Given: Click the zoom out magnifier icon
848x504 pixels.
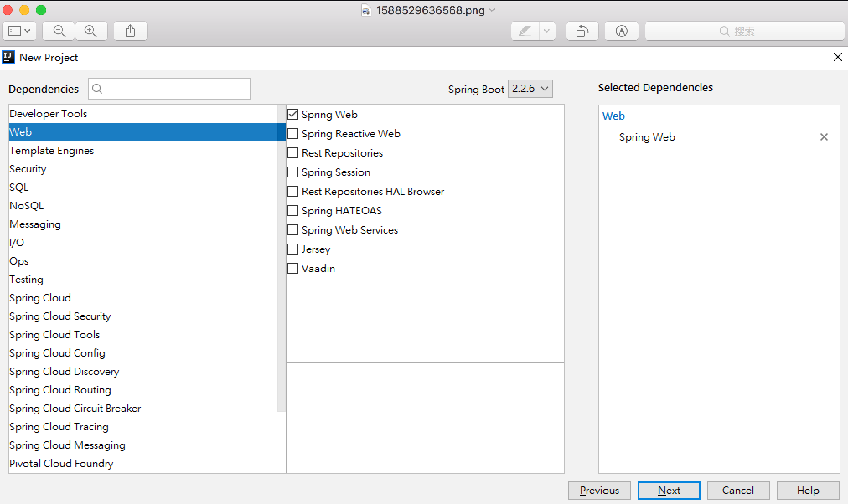Looking at the screenshot, I should click(59, 31).
